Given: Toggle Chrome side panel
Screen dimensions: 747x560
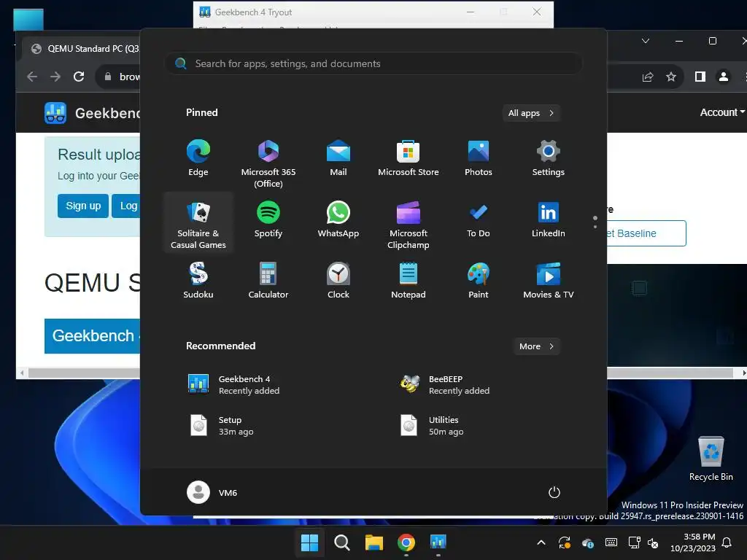Looking at the screenshot, I should tap(700, 77).
